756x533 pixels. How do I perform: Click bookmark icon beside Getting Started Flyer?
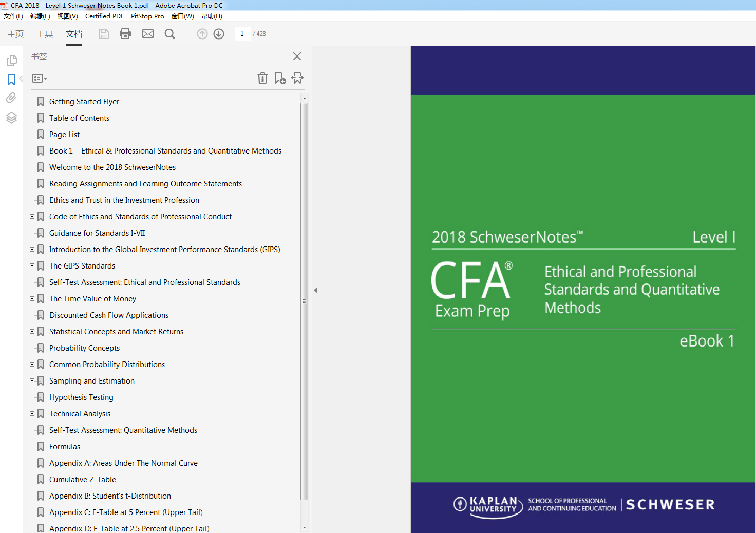click(41, 102)
